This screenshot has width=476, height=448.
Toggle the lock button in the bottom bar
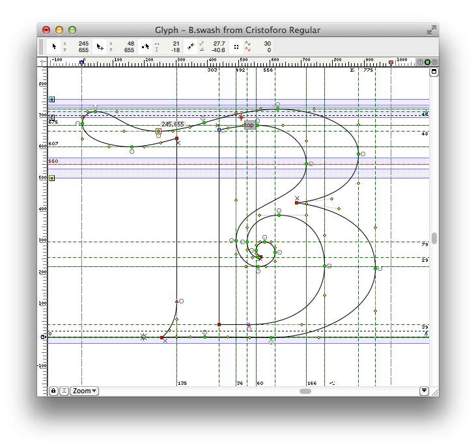[x=53, y=391]
